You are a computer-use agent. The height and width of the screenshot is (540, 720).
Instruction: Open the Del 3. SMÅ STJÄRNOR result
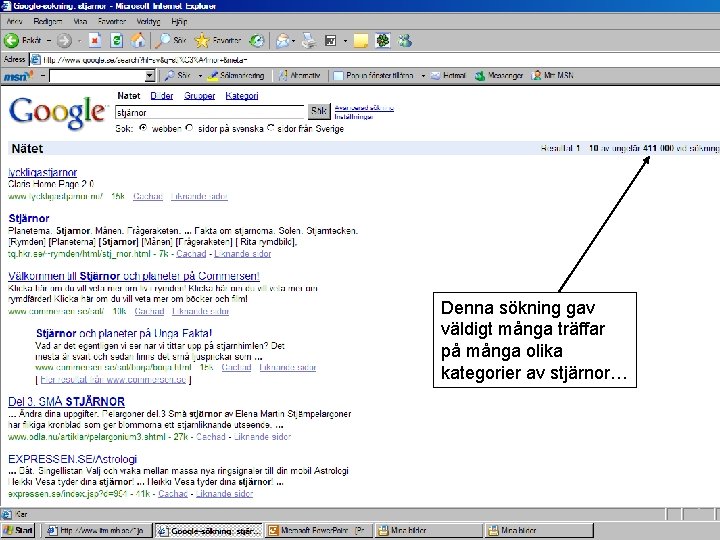67,401
